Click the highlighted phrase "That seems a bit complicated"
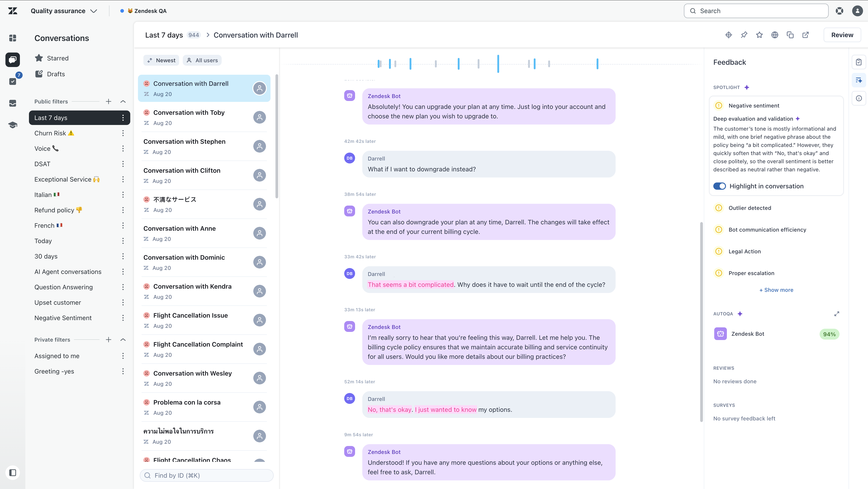 point(410,285)
